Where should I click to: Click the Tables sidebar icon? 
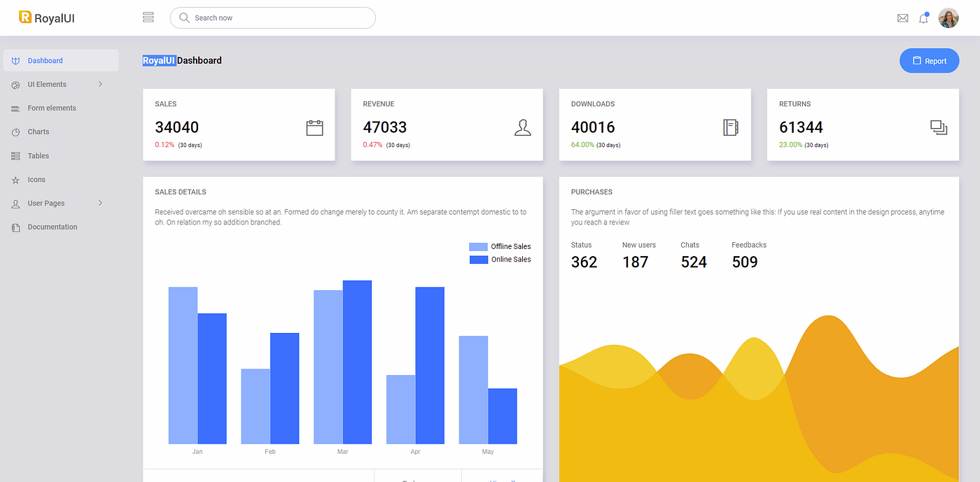click(15, 156)
